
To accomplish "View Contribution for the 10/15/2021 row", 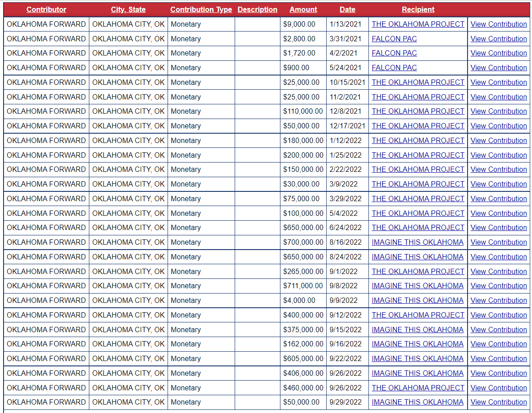I will point(499,83).
